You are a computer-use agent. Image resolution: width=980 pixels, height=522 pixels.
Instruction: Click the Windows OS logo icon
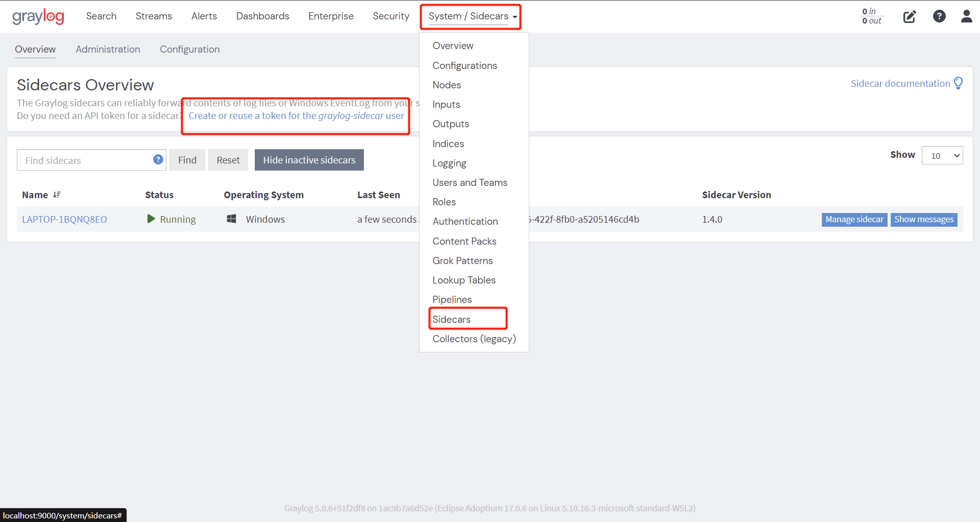pos(231,219)
